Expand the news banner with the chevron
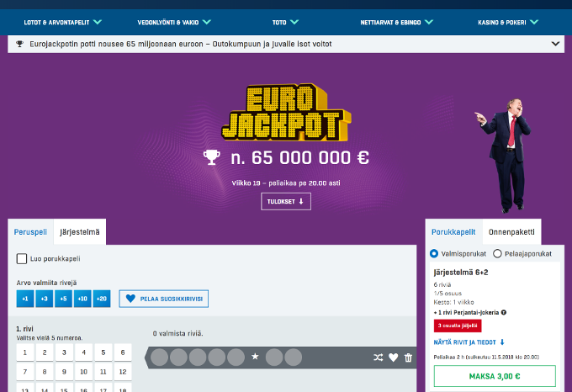Image resolution: width=572 pixels, height=392 pixels. [x=555, y=44]
